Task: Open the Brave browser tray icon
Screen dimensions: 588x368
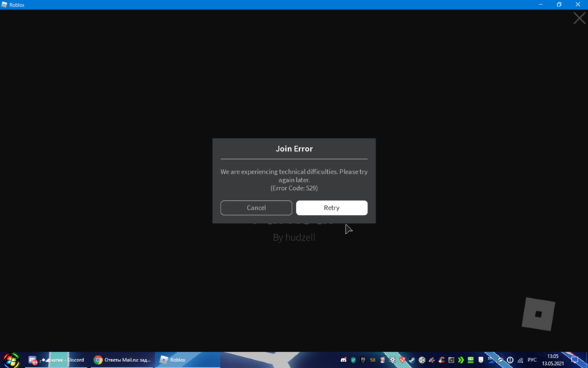Action: click(x=402, y=360)
